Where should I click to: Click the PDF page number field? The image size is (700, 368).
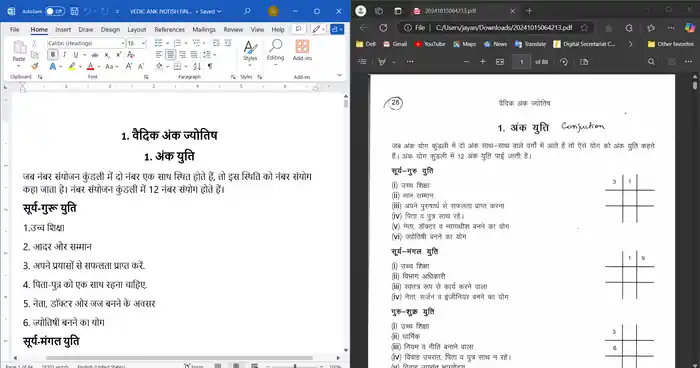click(521, 62)
